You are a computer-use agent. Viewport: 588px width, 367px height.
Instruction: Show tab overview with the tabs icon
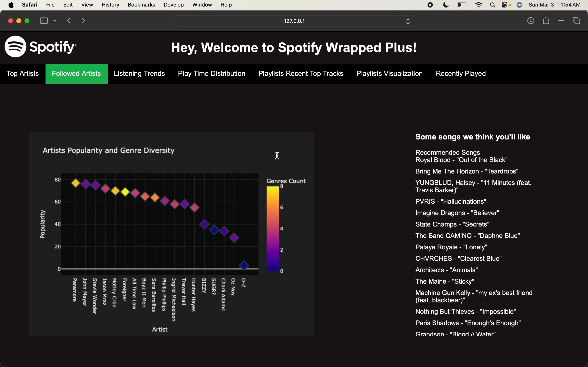(576, 21)
